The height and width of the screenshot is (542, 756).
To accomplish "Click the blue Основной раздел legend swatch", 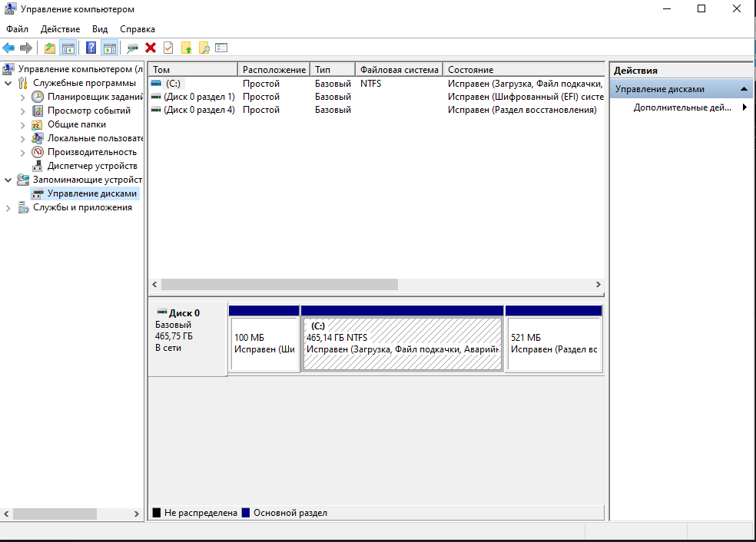I will tap(246, 513).
